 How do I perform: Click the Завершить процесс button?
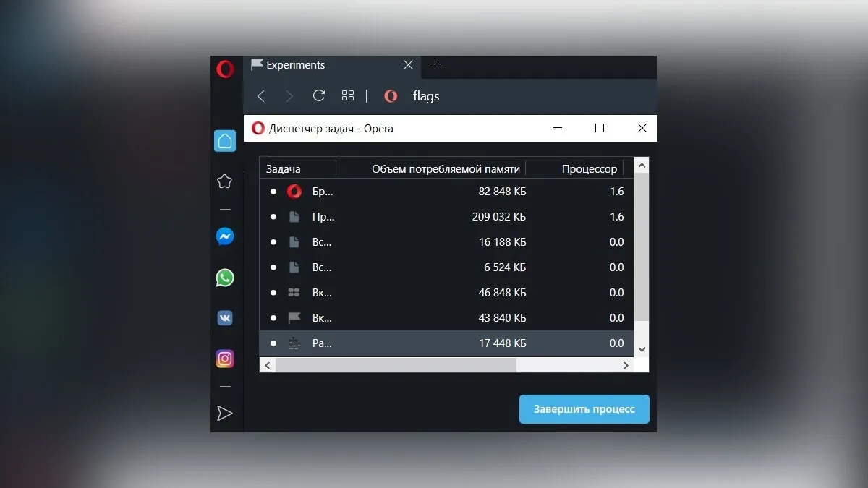(584, 409)
